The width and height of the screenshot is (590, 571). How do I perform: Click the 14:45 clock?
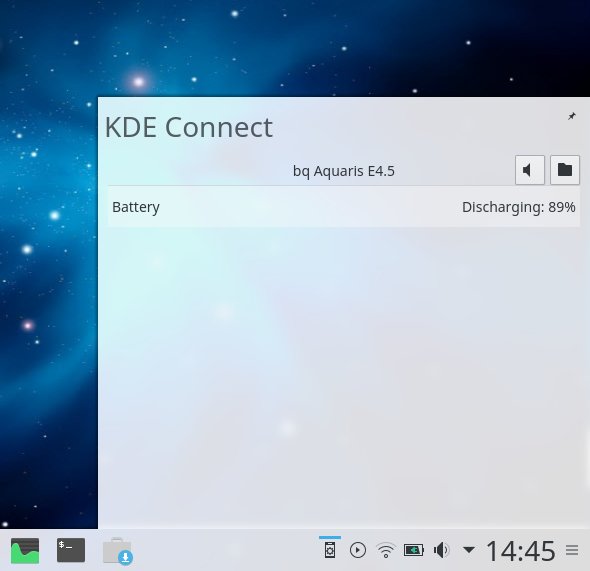tap(521, 551)
